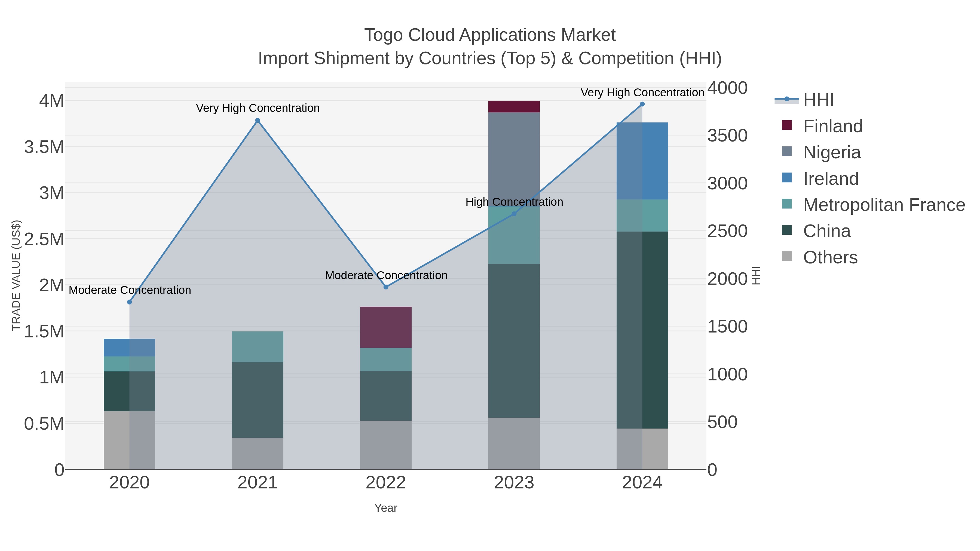Click 'Moderate Concentration' annotation above 2022

[x=386, y=276]
